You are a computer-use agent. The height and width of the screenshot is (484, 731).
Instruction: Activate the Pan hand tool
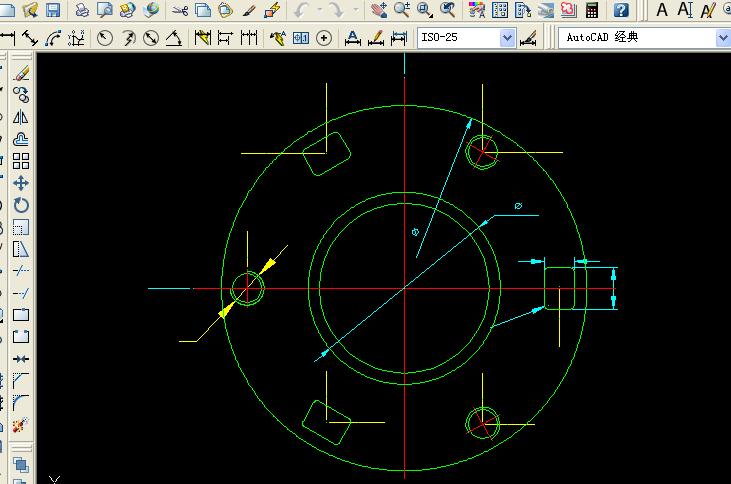[x=379, y=9]
